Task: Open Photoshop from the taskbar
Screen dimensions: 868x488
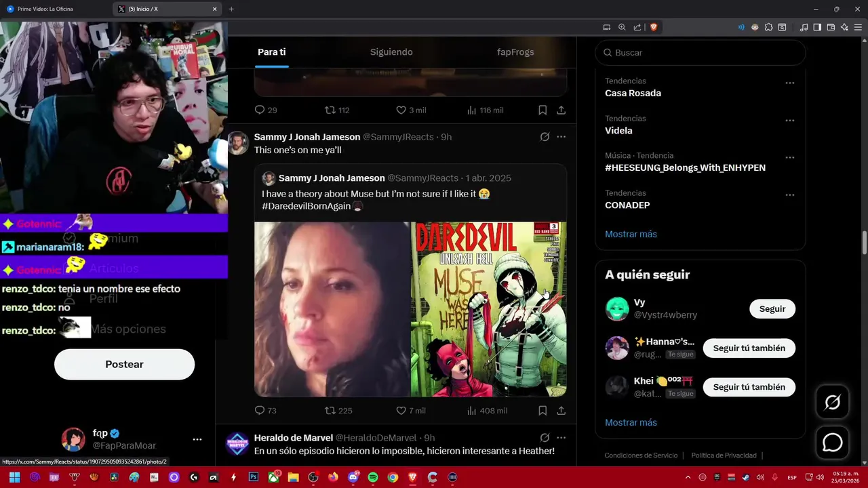Action: click(254, 477)
